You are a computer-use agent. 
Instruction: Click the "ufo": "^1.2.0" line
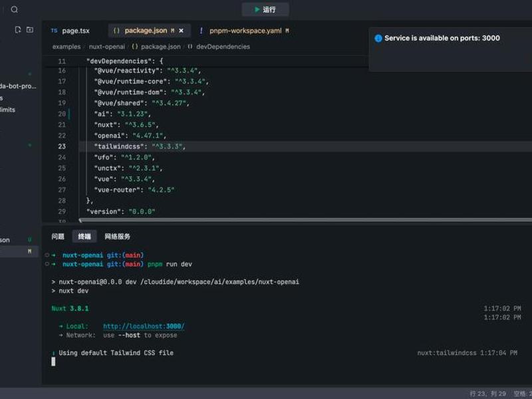click(124, 158)
